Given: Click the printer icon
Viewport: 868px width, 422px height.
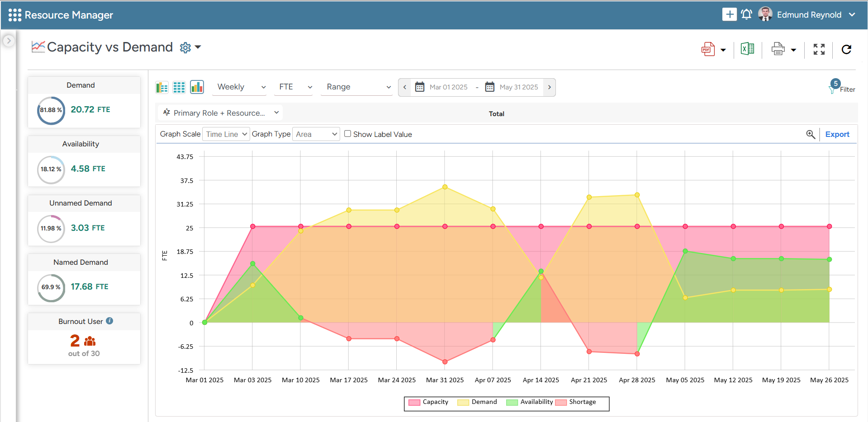Looking at the screenshot, I should [778, 49].
